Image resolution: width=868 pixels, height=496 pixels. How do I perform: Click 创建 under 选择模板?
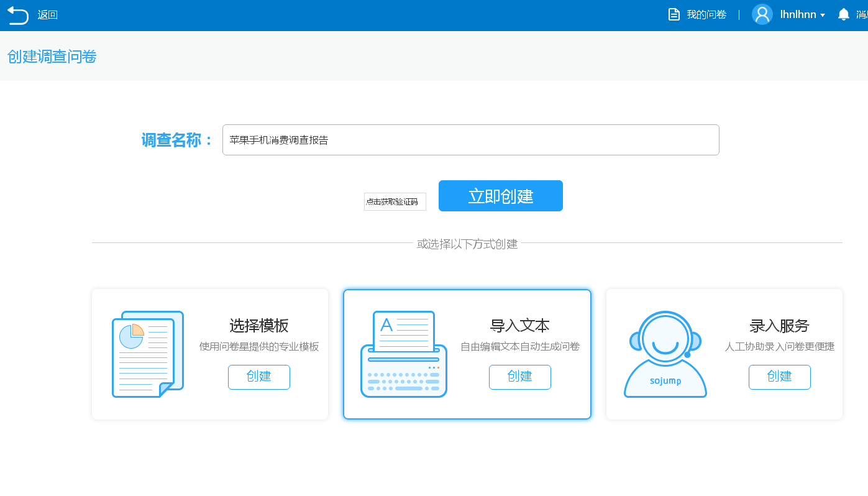259,377
